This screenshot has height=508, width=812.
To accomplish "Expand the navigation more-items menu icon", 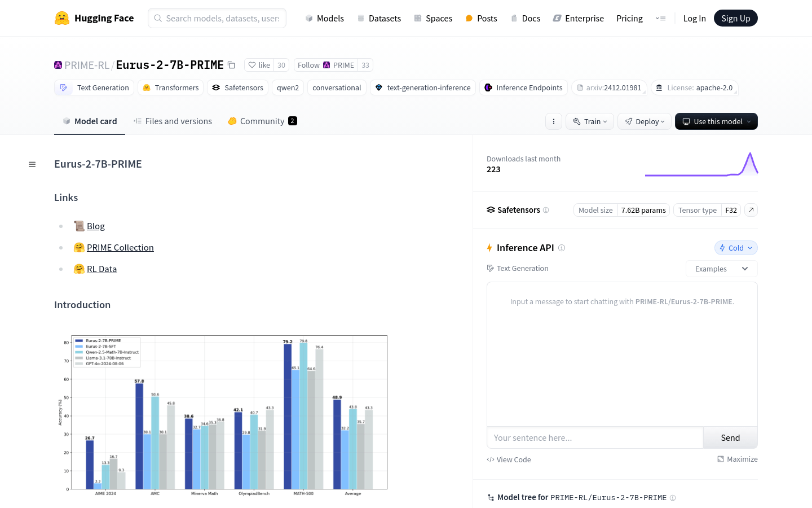I will (x=660, y=18).
